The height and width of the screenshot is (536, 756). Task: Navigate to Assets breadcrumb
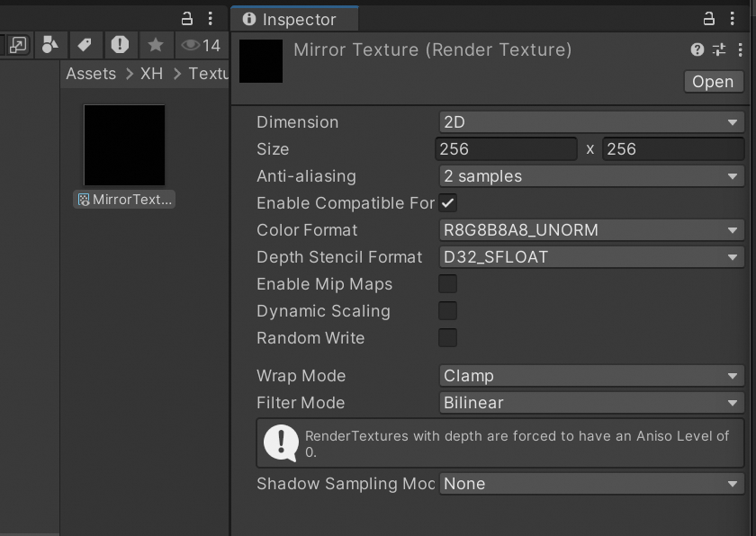[x=91, y=74]
